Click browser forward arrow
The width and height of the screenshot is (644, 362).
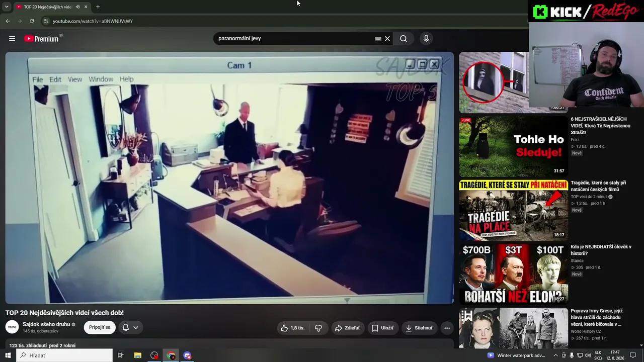pyautogui.click(x=20, y=21)
